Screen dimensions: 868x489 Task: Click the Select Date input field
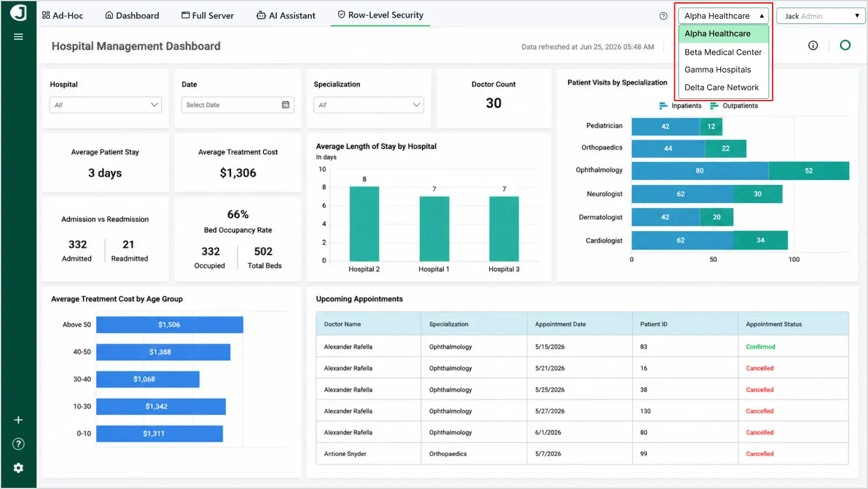pyautogui.click(x=238, y=105)
